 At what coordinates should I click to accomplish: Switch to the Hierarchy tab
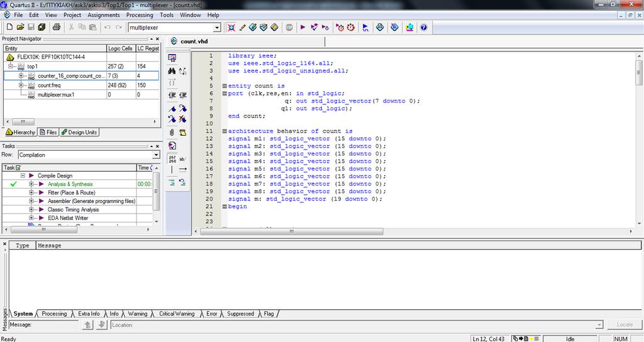click(x=21, y=132)
